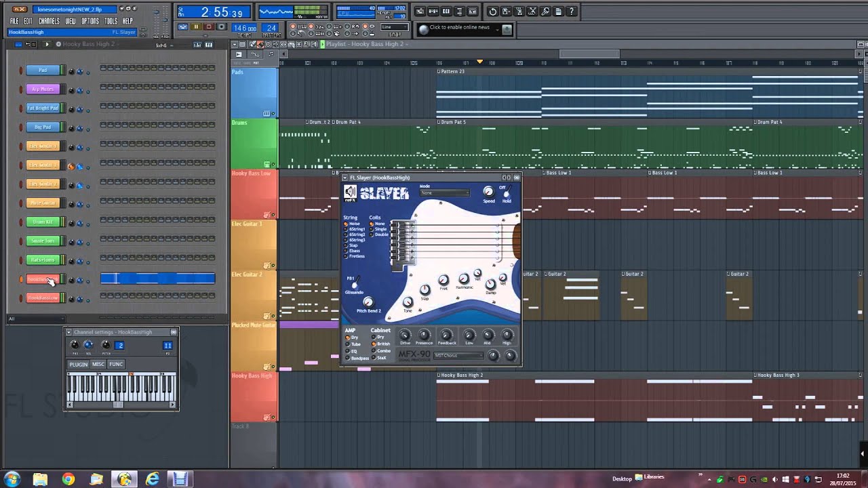Click the reFX speaker logo in Slayer

point(350,193)
